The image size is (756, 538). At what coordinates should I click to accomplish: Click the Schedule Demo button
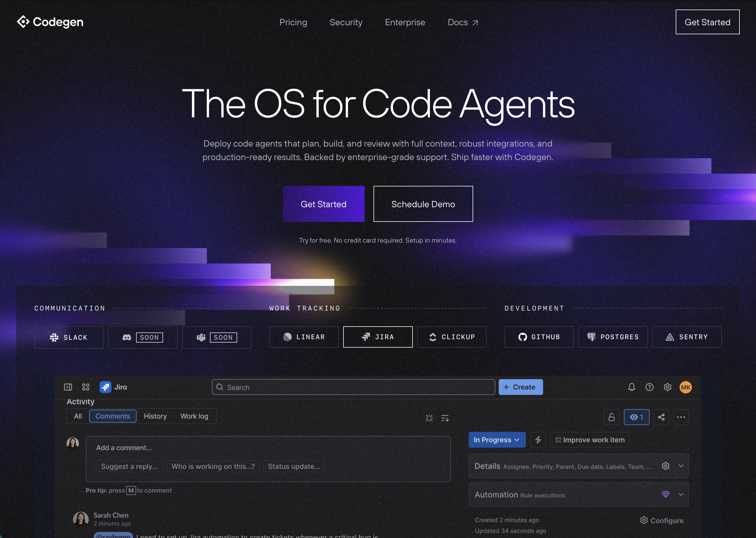click(x=423, y=204)
